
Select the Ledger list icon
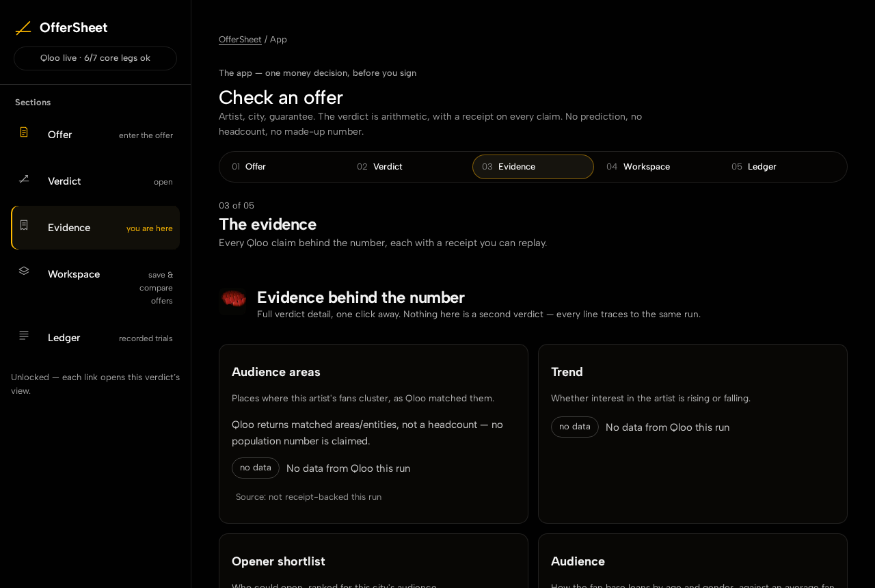[x=24, y=335]
